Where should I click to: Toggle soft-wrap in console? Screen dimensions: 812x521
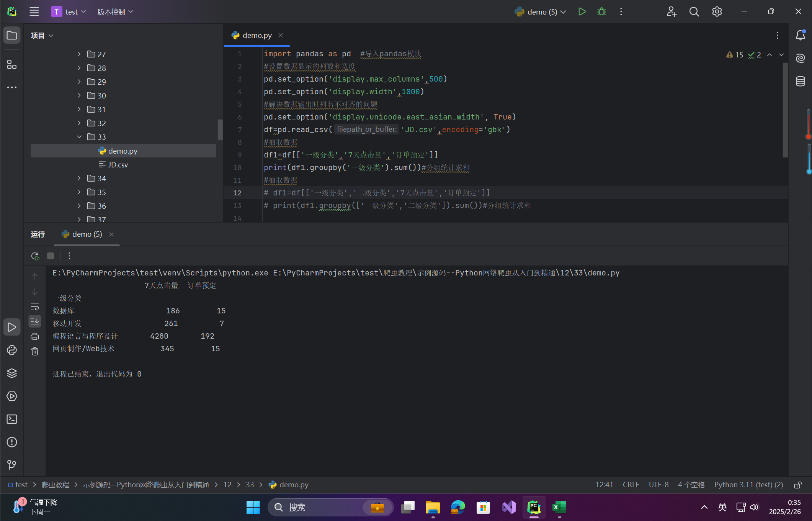tap(35, 306)
